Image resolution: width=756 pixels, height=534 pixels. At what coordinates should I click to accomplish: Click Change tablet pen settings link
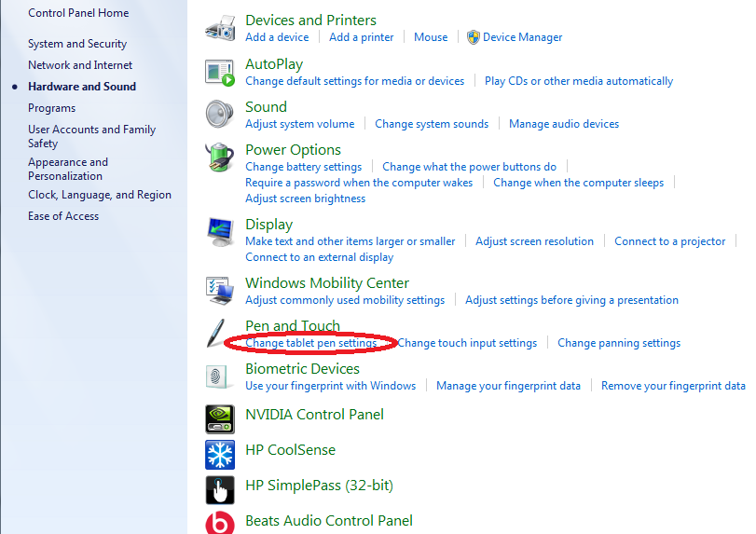[311, 343]
